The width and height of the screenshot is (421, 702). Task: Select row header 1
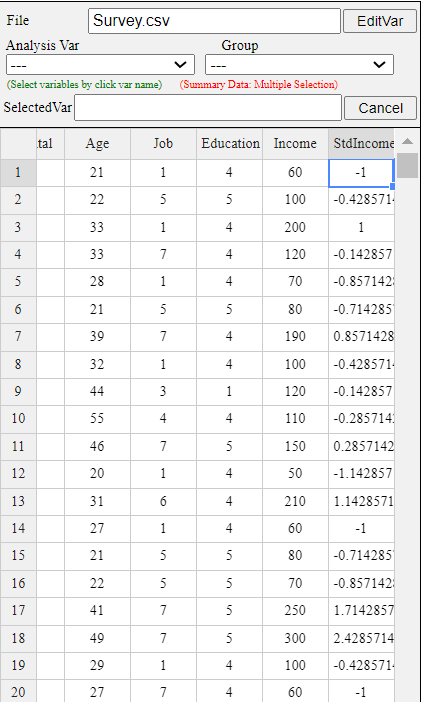pos(18,172)
